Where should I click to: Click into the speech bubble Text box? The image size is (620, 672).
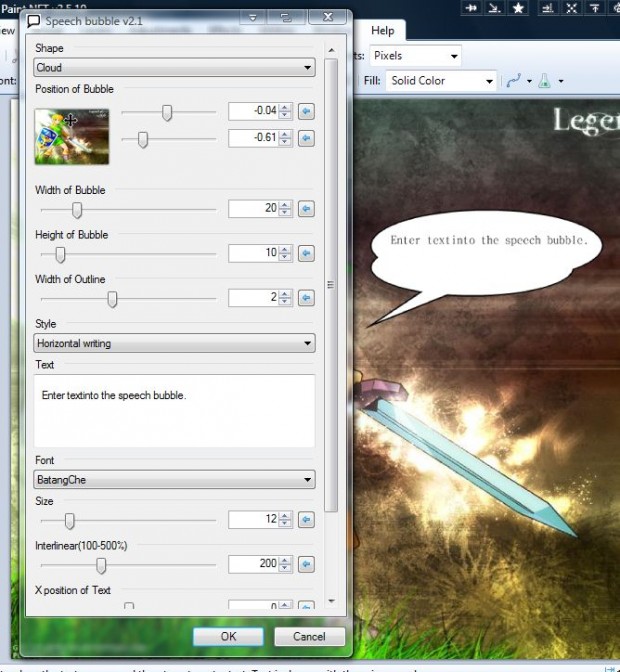pos(174,411)
